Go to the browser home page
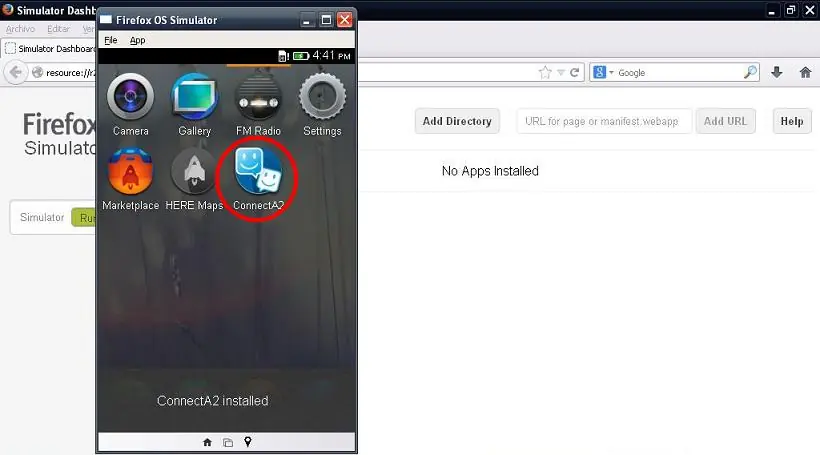This screenshot has width=820, height=455. click(805, 72)
